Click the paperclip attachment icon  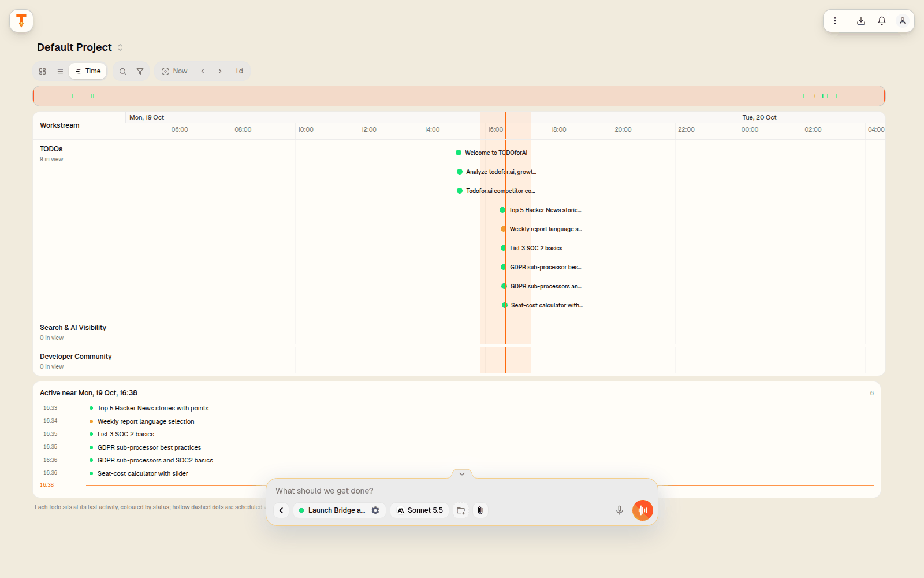[x=480, y=510]
